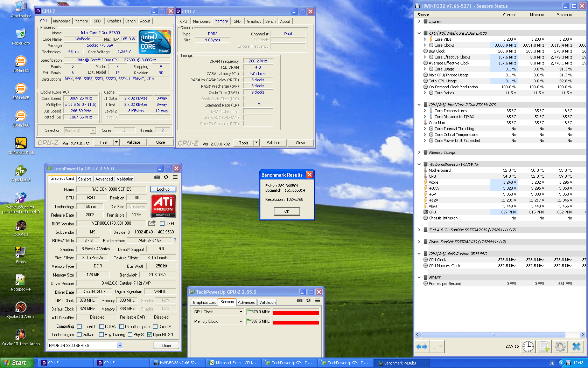Open the GPU-Z hamburger menu icon
The height and width of the screenshot is (368, 588).
[175, 177]
